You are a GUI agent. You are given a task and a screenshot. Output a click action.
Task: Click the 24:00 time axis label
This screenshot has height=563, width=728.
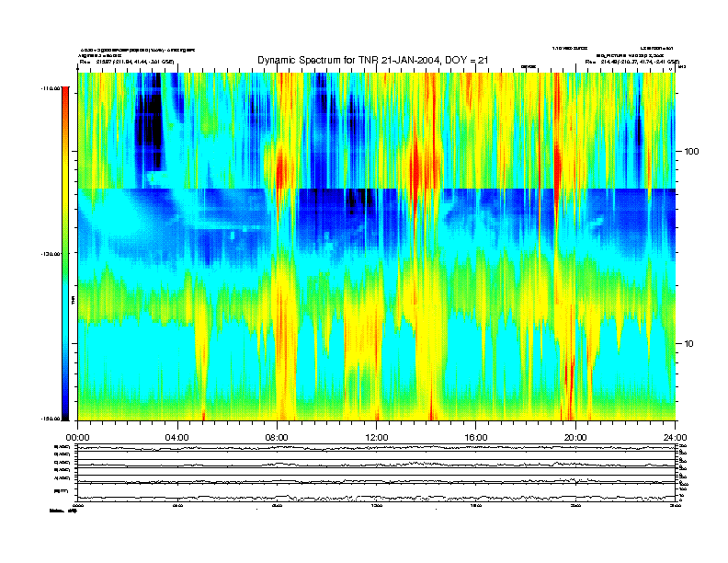(x=675, y=438)
